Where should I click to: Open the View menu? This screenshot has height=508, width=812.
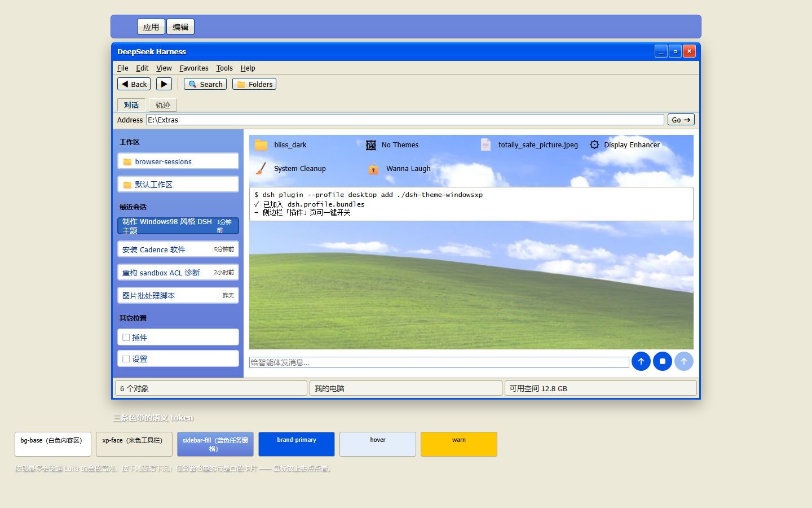point(164,68)
